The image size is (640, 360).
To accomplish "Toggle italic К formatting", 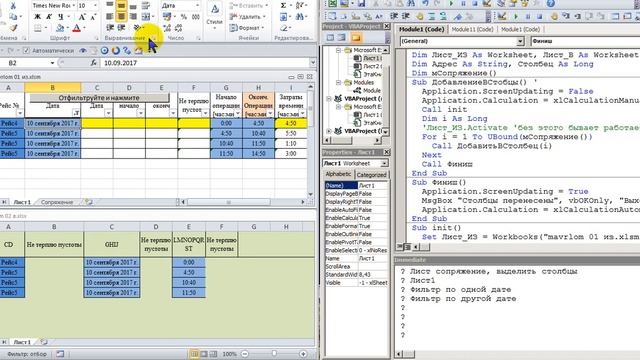I will click(49, 17).
